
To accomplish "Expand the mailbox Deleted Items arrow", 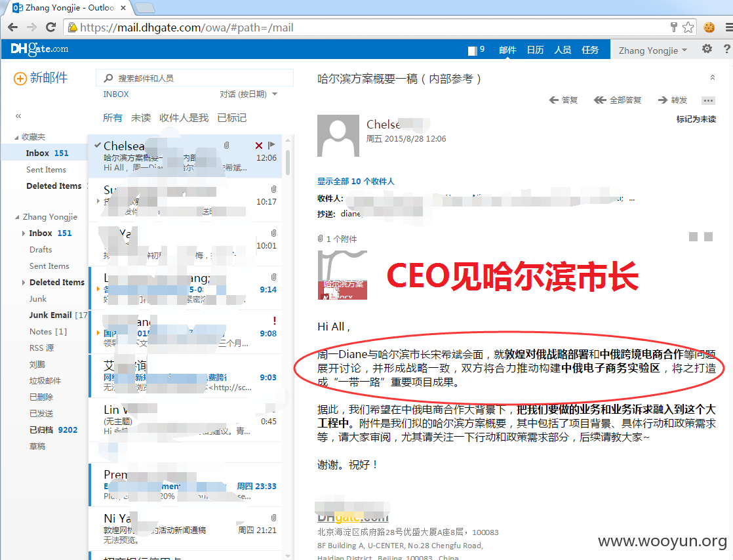I will 23,283.
